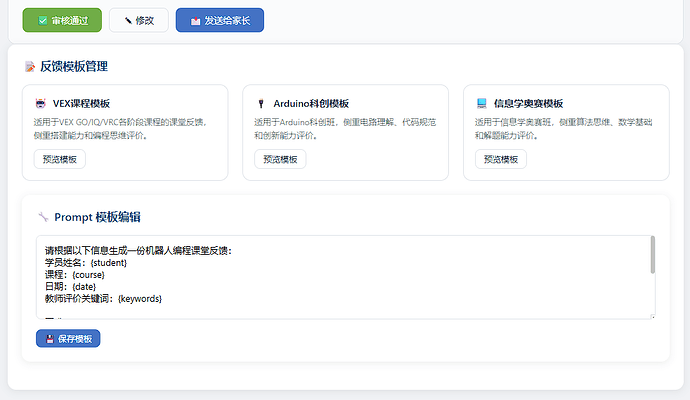Click the text area resize handle corner
This screenshot has width=690, height=400.
(x=653, y=316)
